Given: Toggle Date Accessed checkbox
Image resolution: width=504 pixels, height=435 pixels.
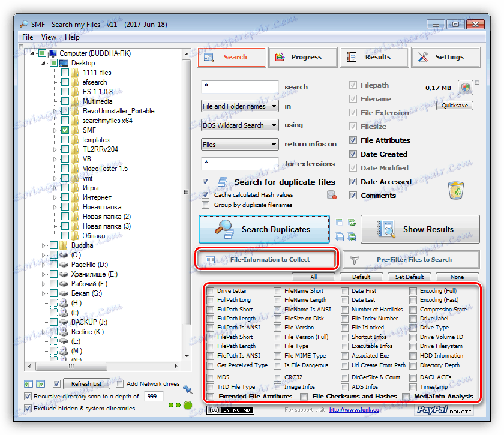Looking at the screenshot, I should (x=353, y=182).
